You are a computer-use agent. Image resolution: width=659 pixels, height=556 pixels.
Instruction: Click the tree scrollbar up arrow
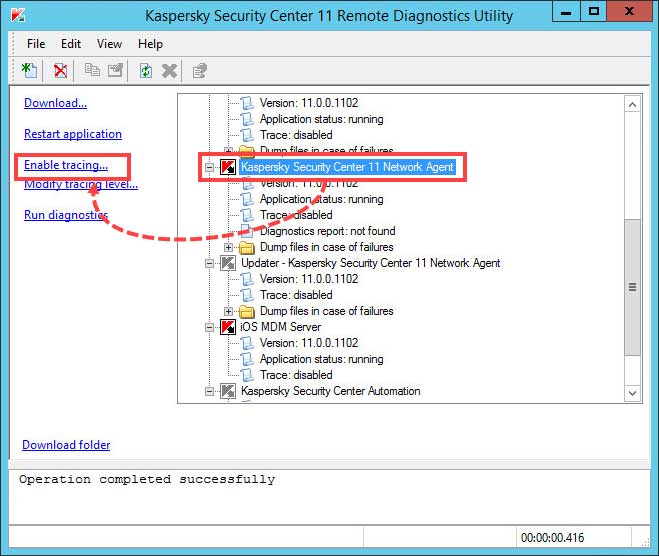[633, 105]
